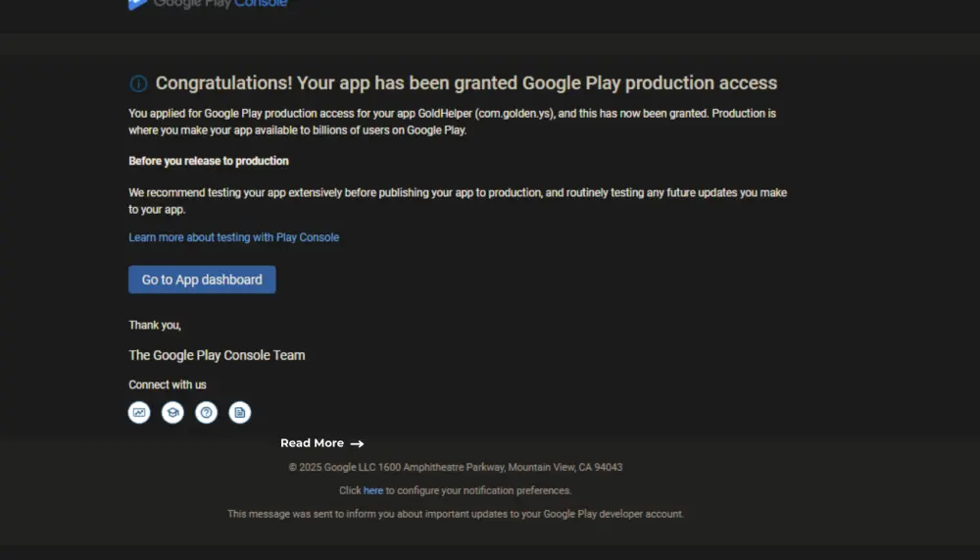This screenshot has height=560, width=980.
Task: Click the '© 2025 Google LLC' address line
Action: 456,468
